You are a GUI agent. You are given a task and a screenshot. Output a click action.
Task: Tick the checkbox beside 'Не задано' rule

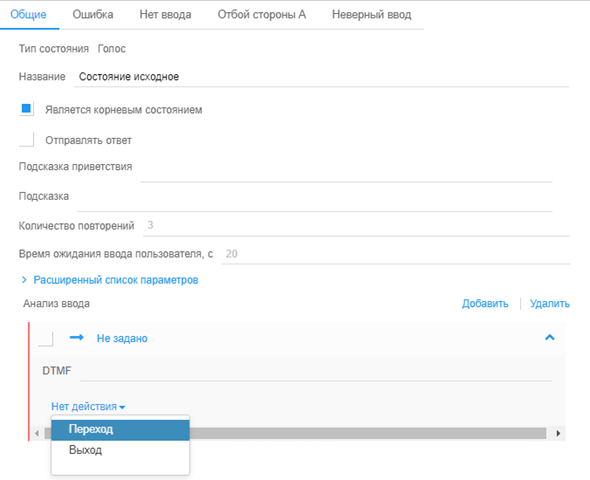(x=46, y=339)
